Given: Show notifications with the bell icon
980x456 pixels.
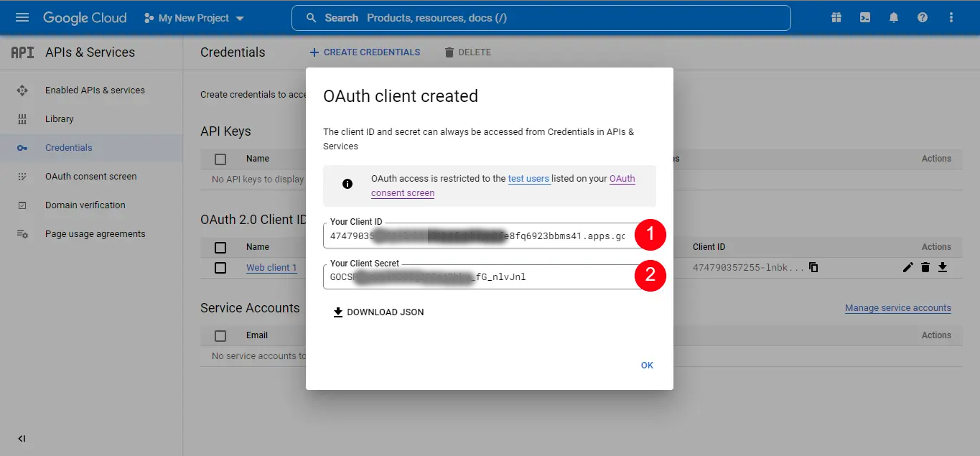Looking at the screenshot, I should tap(893, 17).
